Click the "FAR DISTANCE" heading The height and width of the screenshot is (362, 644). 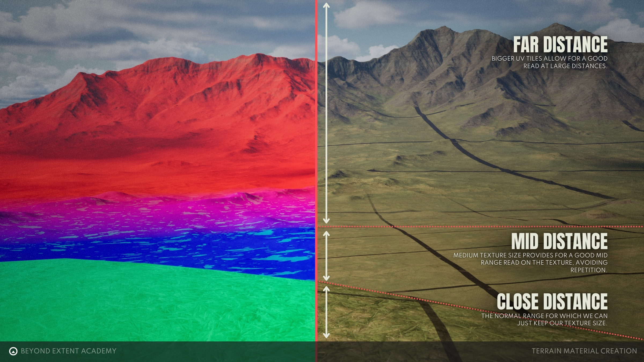pyautogui.click(x=561, y=45)
